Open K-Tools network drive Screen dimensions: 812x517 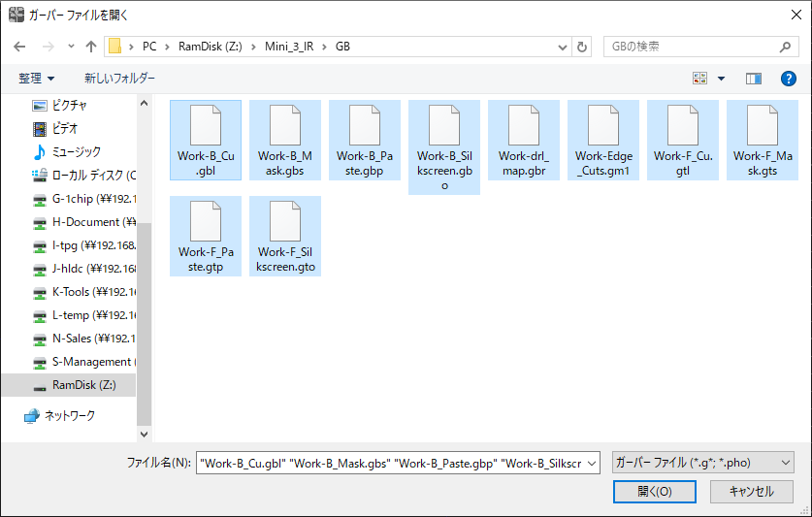click(83, 292)
